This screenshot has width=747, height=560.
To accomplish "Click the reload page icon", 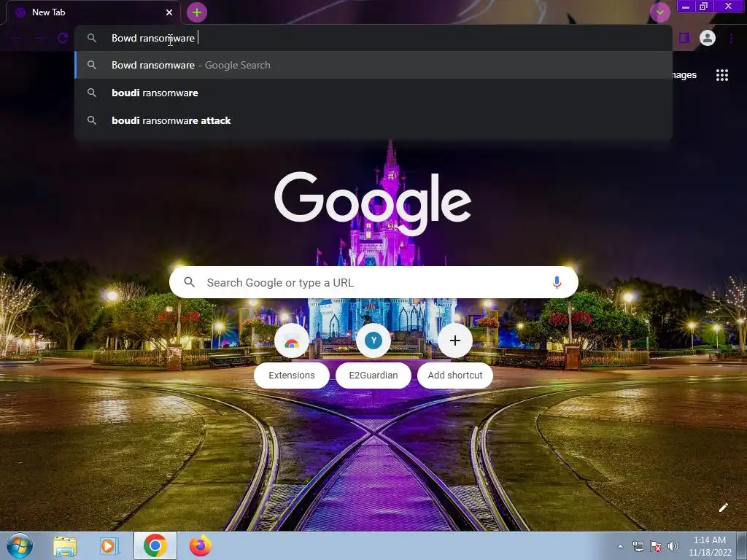I will coord(63,38).
